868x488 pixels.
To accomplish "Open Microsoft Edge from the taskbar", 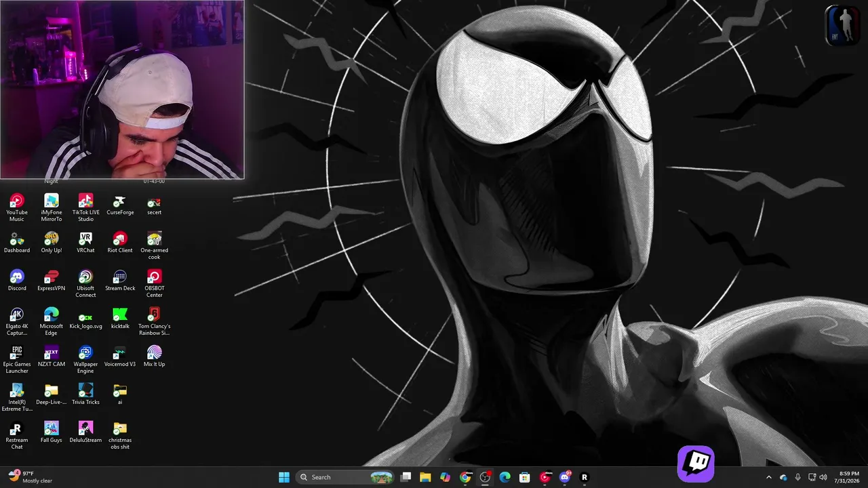I will (505, 477).
